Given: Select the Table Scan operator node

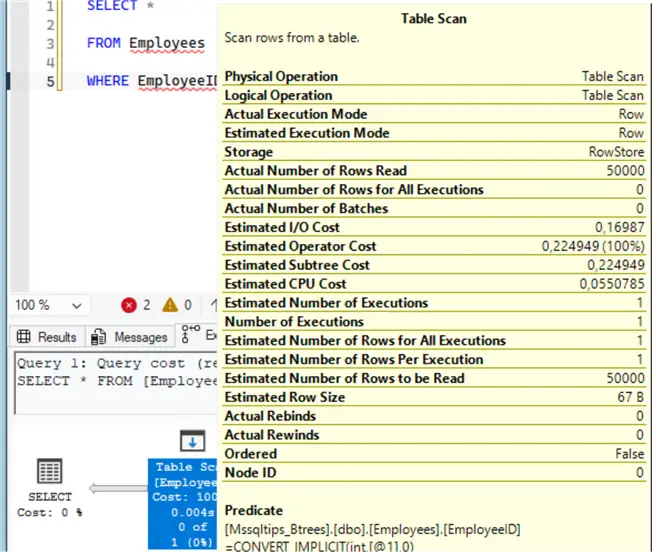Looking at the screenshot, I should [183, 504].
